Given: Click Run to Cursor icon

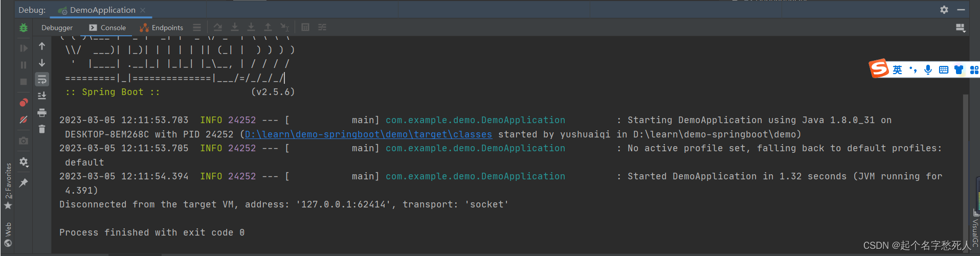Looking at the screenshot, I should 285,27.
